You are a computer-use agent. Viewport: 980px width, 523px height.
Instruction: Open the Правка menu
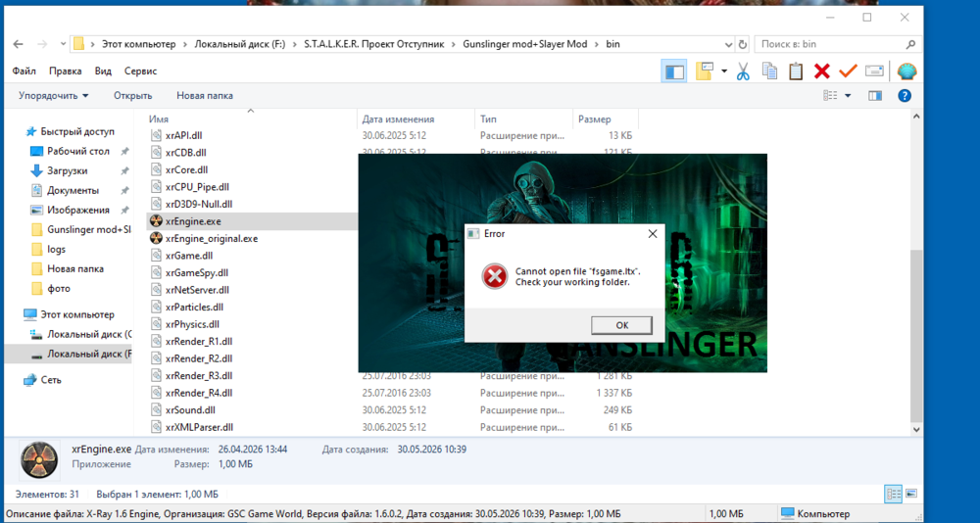[66, 71]
